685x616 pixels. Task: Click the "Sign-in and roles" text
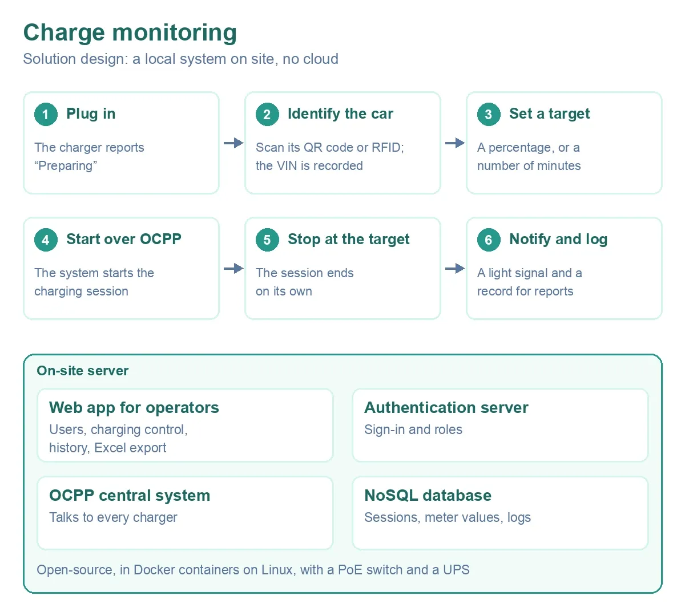(413, 429)
